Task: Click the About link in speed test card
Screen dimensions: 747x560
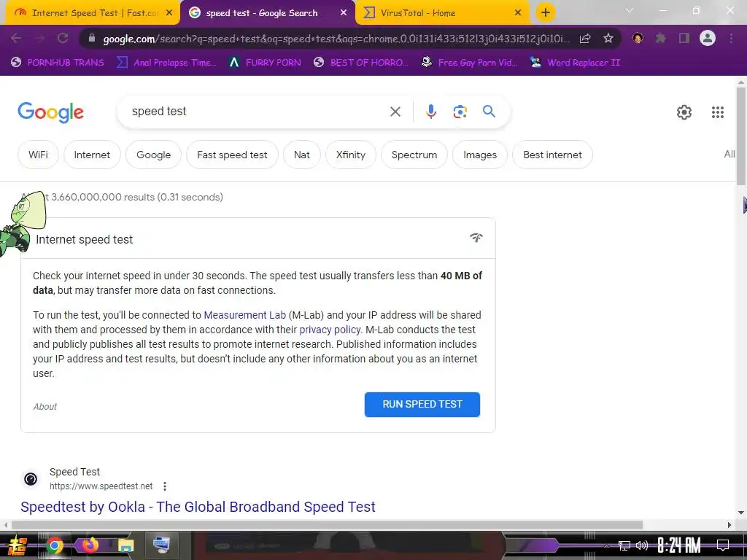Action: tap(44, 407)
